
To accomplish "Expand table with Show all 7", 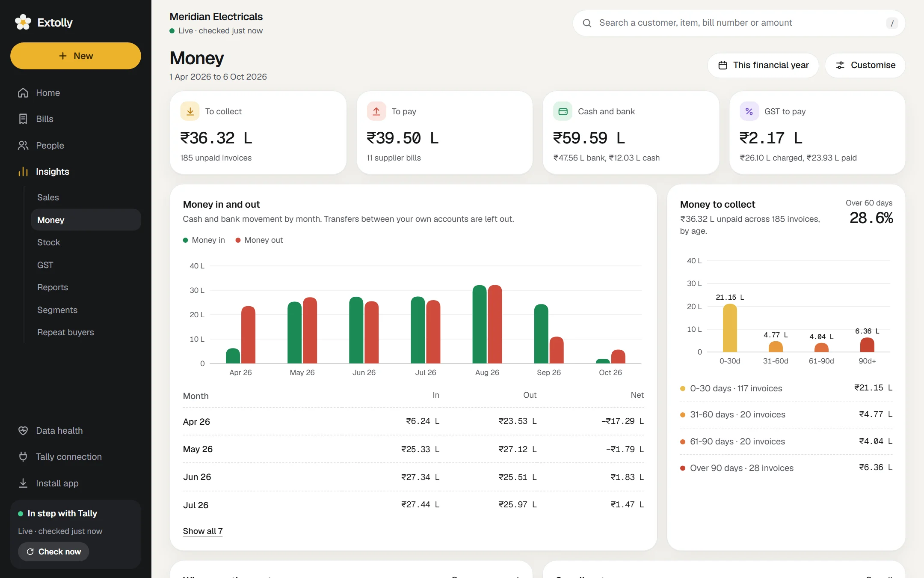I will [203, 531].
